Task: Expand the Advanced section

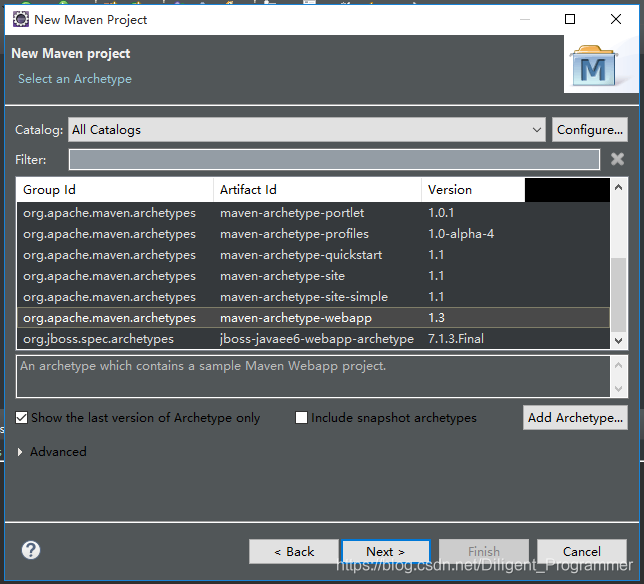Action: [x=20, y=452]
